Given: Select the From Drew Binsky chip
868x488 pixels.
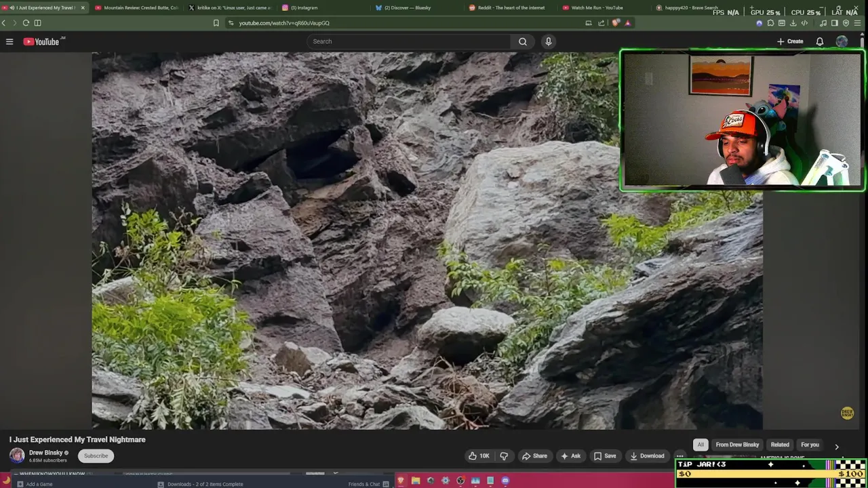Looking at the screenshot, I should pyautogui.click(x=737, y=445).
